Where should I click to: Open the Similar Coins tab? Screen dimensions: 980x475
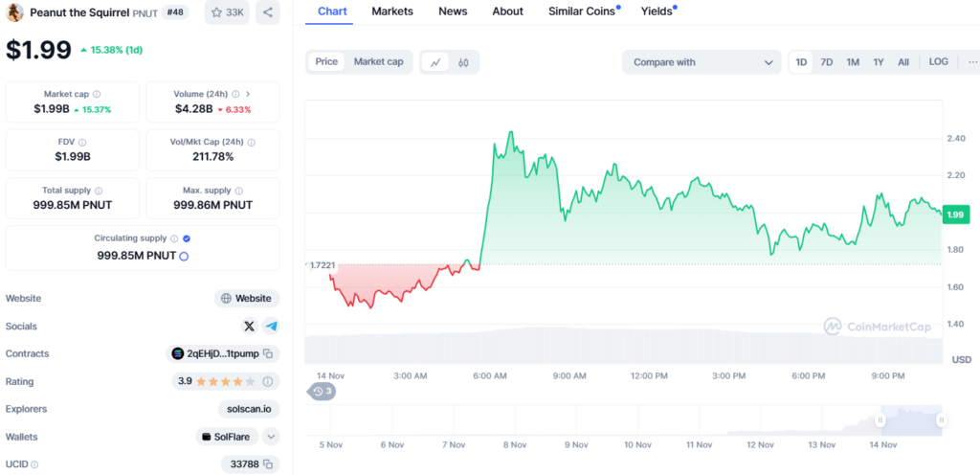(582, 11)
